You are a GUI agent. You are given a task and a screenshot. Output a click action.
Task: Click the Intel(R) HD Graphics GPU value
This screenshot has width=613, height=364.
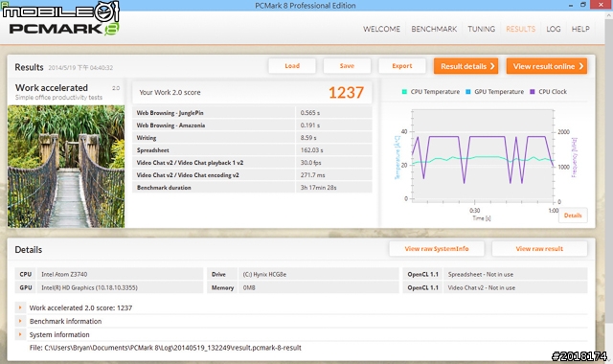coord(89,287)
